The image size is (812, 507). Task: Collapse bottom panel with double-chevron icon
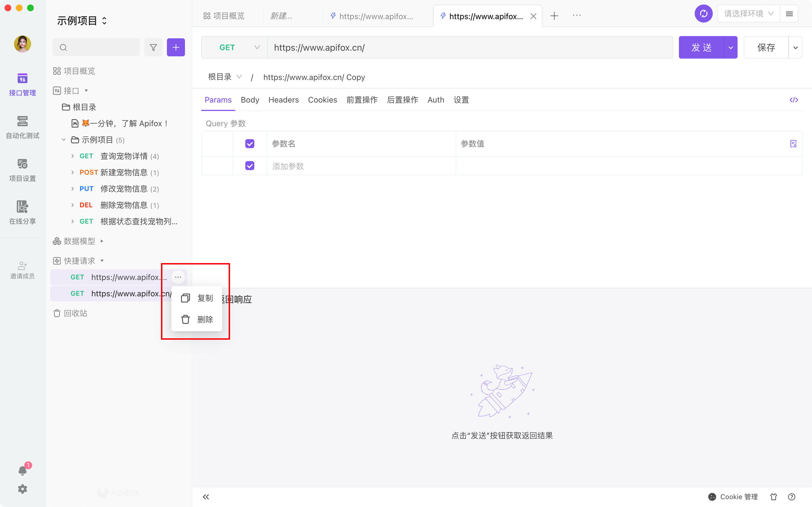pyautogui.click(x=206, y=497)
